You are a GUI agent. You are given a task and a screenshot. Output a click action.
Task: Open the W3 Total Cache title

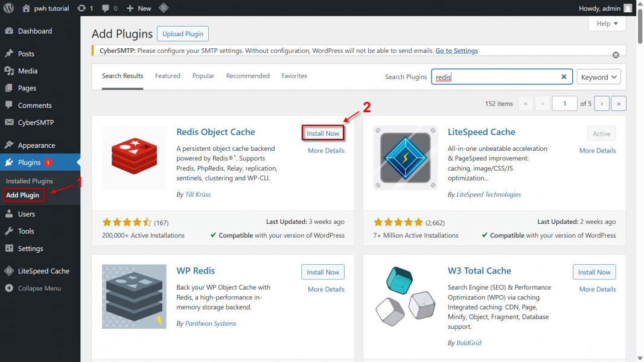tap(479, 270)
